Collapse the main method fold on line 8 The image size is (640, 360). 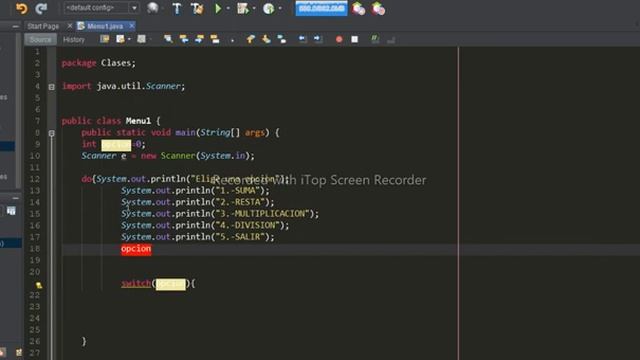(51, 133)
